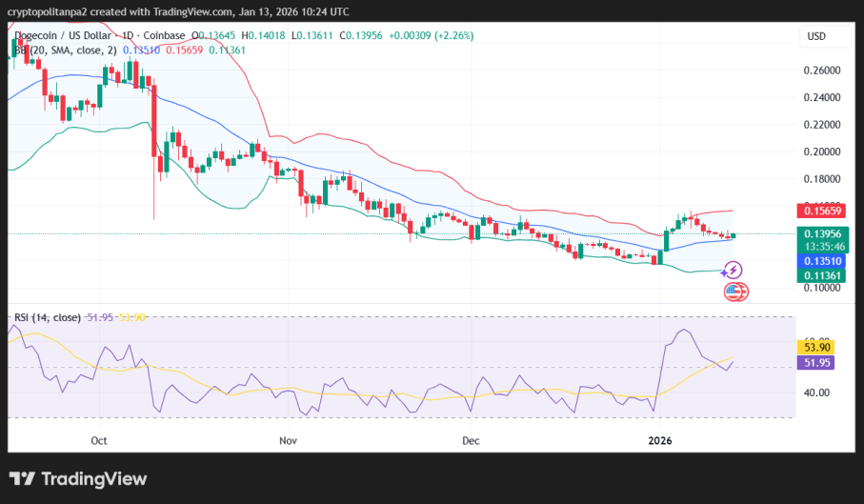Viewport: 864px width, 504px height.
Task: Click the purple lightning bolt event icon
Action: (x=734, y=272)
